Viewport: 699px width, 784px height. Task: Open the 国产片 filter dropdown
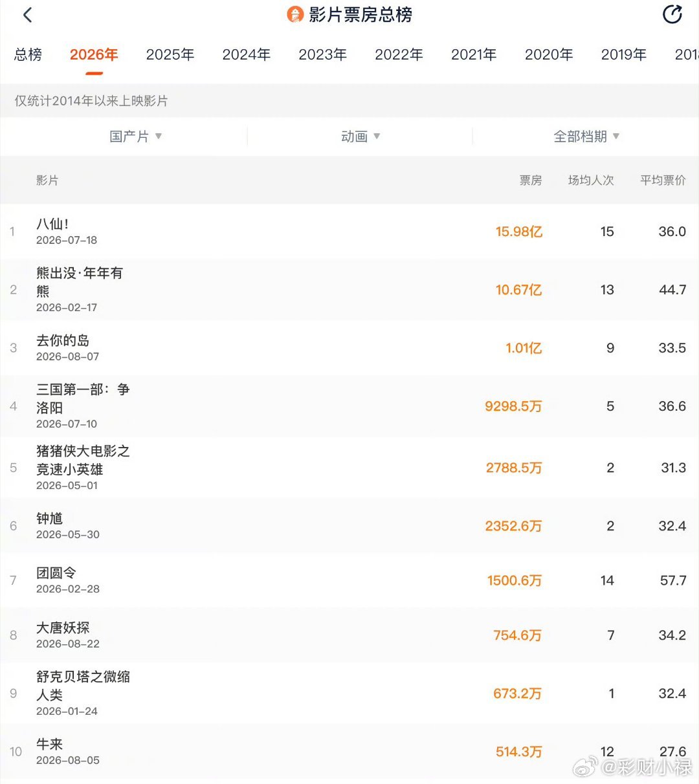(x=136, y=136)
